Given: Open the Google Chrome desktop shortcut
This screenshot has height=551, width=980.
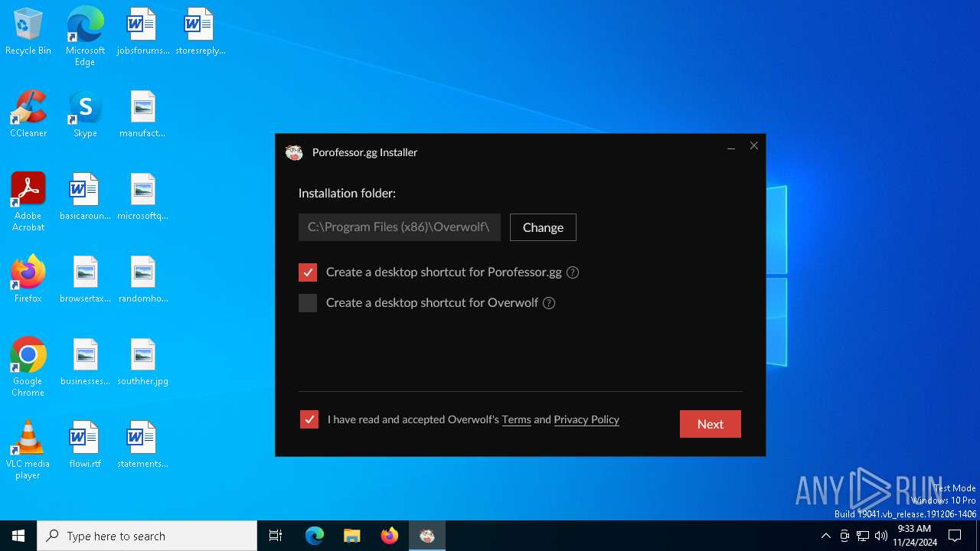Looking at the screenshot, I should tap(28, 367).
